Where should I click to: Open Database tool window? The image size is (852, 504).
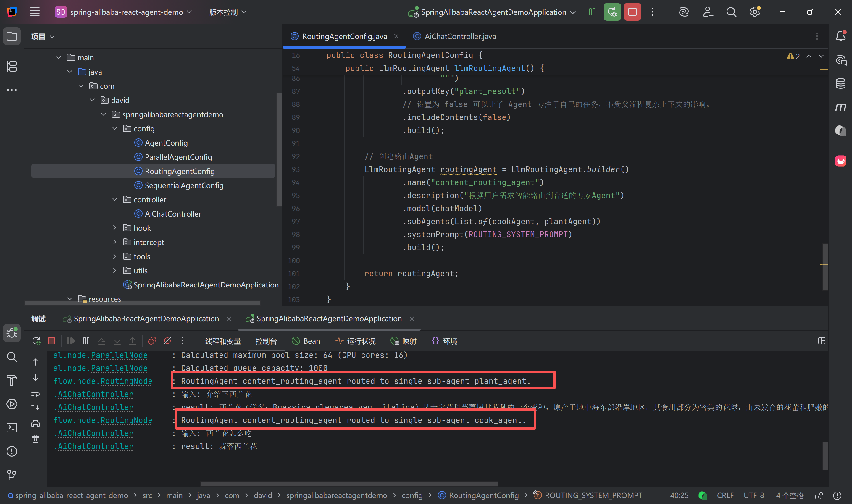click(x=841, y=83)
